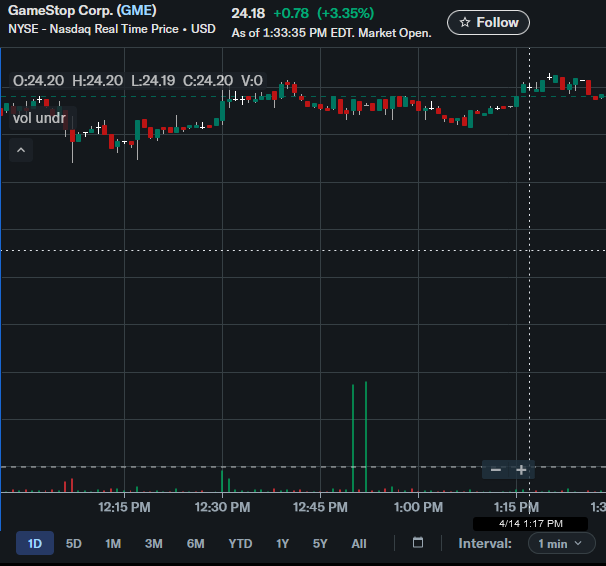
Task: Choose the YTD range
Action: click(240, 544)
